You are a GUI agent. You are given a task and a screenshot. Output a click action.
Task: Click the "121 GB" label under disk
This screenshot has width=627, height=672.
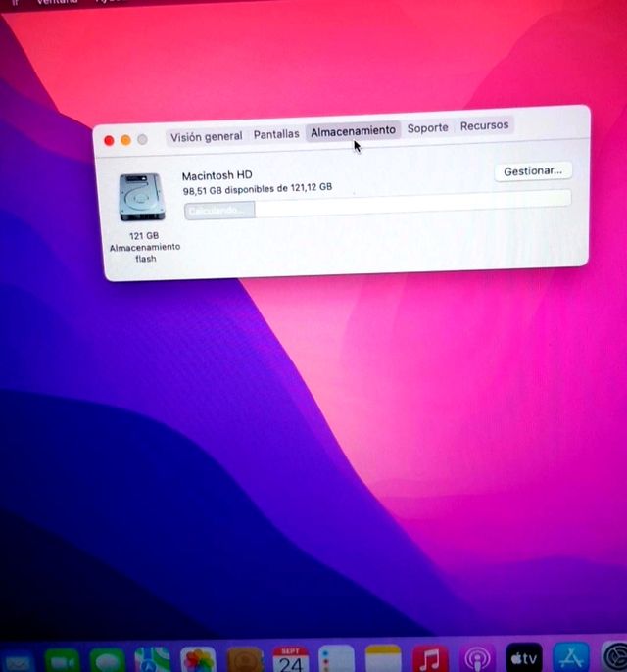click(x=144, y=236)
